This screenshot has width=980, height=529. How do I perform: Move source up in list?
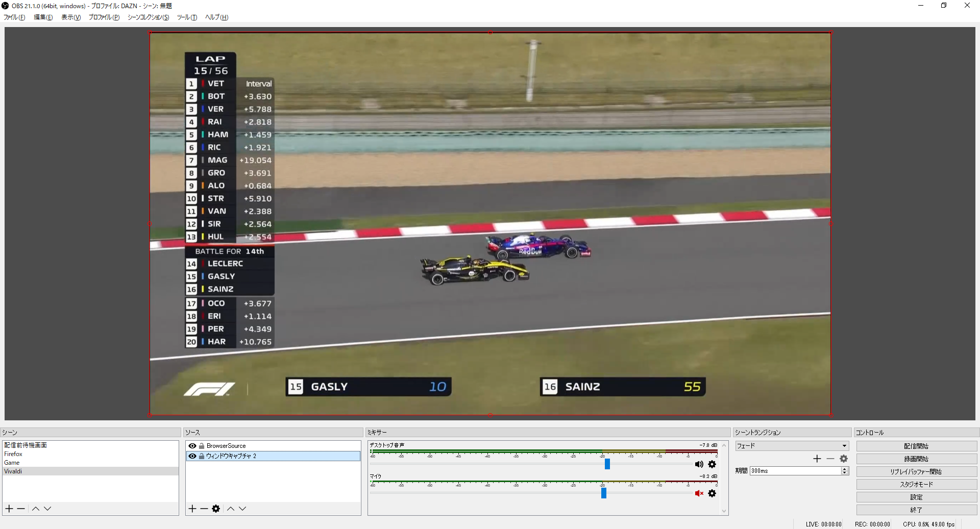pos(231,509)
